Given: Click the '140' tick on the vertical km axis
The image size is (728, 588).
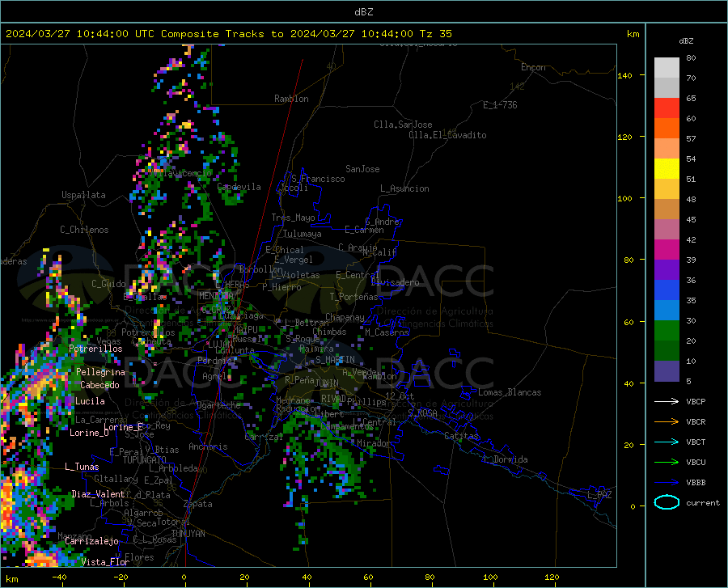Looking at the screenshot, I should pyautogui.click(x=624, y=75).
